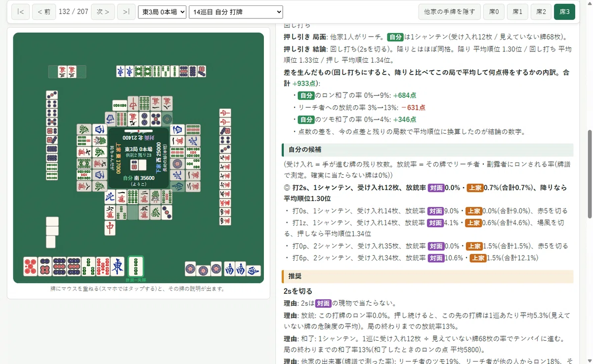Click the 対面 北 21400 score label

coord(139,138)
